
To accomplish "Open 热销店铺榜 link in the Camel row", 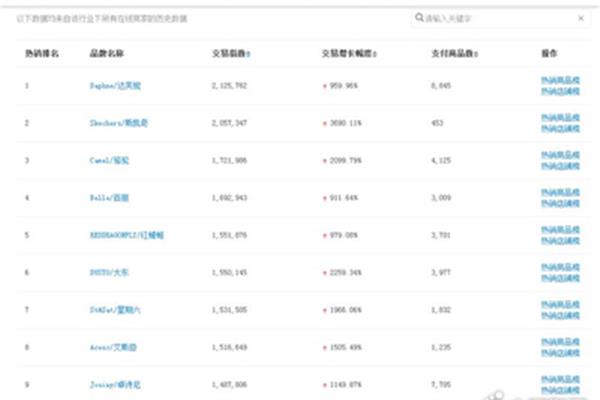I will pos(560,166).
